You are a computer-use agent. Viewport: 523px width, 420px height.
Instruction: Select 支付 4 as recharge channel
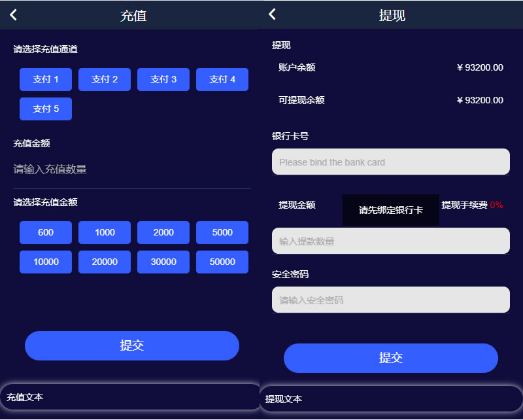(222, 79)
